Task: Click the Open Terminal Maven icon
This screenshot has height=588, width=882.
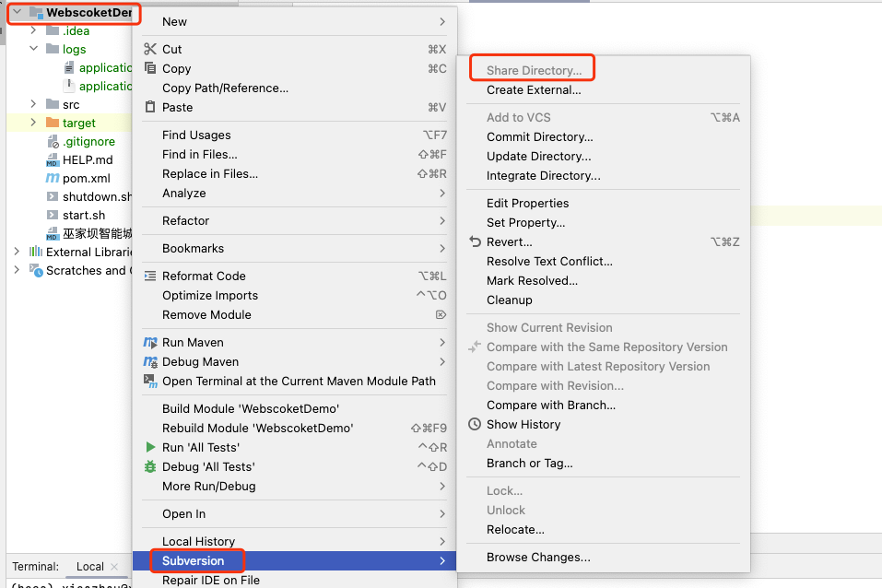Action: 150,381
